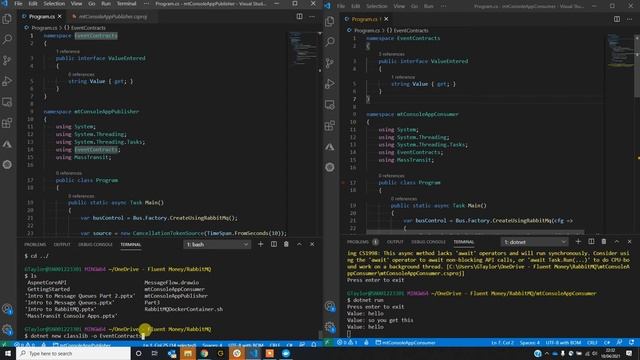
Task: Open Azure view in Publisher window
Action: pyautogui.click(x=7, y=144)
